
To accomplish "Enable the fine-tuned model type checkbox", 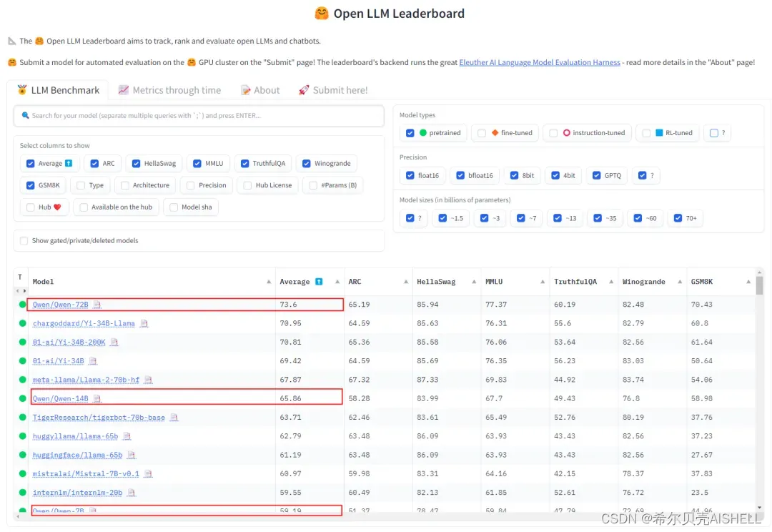I will coord(482,133).
